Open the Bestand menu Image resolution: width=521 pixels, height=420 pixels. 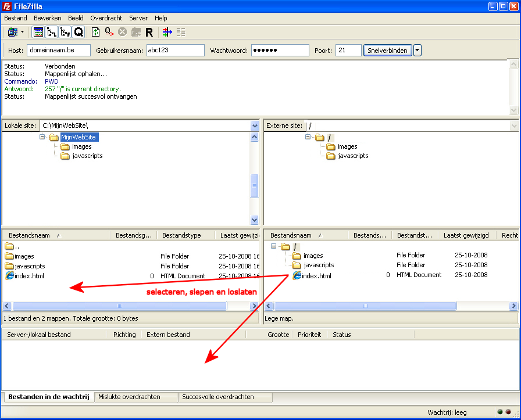click(16, 18)
